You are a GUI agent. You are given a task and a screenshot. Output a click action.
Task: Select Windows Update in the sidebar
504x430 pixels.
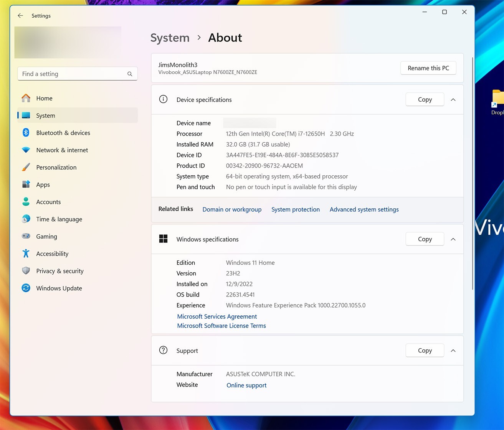coord(78,288)
